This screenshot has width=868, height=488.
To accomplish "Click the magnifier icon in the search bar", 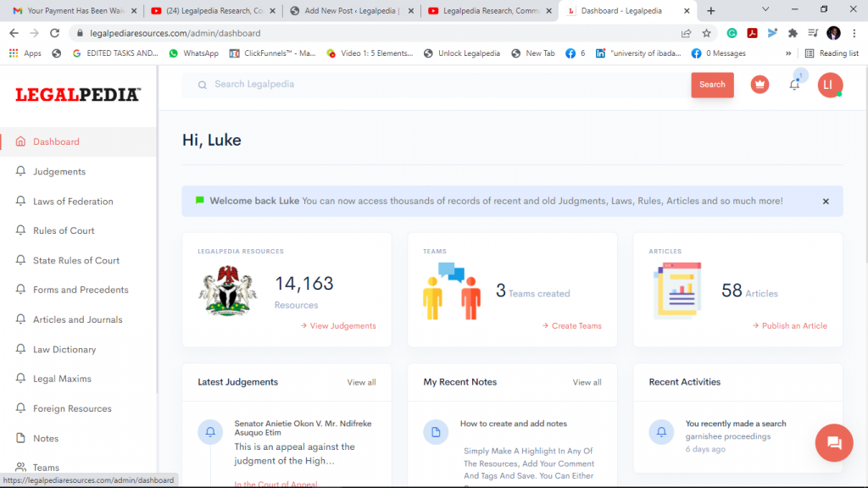I will tap(201, 85).
